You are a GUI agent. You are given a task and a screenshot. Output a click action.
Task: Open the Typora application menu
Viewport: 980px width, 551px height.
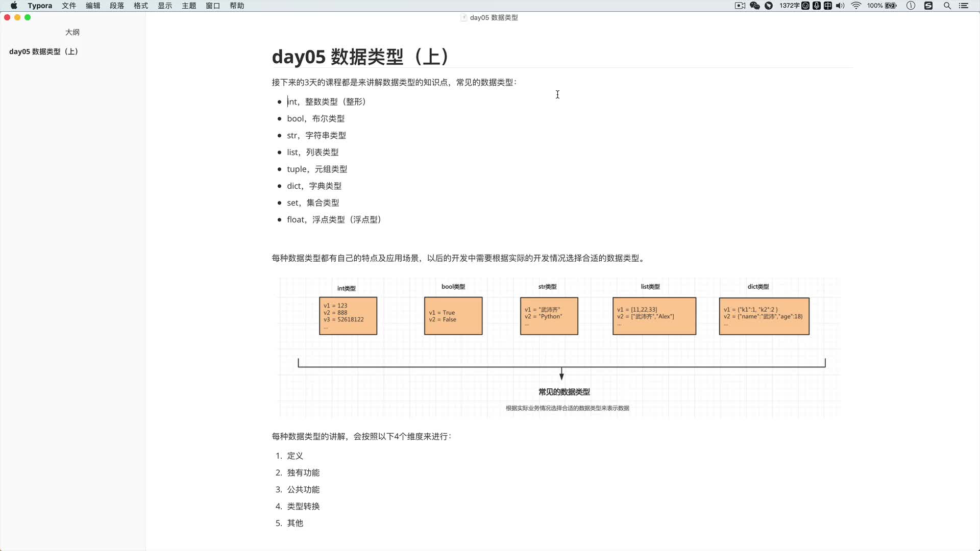coord(40,6)
